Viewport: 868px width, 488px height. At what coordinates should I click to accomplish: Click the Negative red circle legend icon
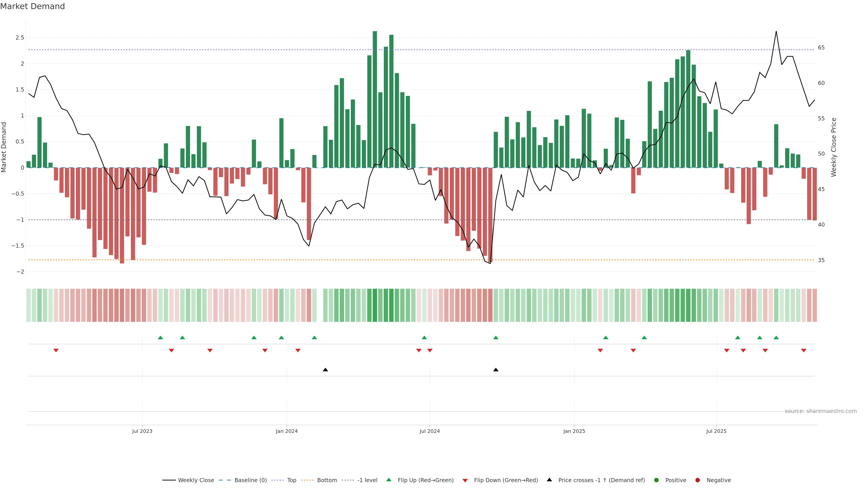[698, 480]
